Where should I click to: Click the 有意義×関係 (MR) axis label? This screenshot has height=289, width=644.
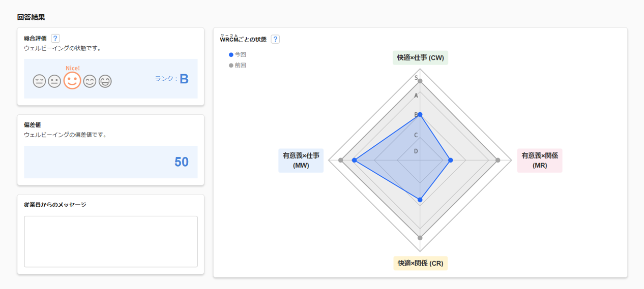pos(540,160)
